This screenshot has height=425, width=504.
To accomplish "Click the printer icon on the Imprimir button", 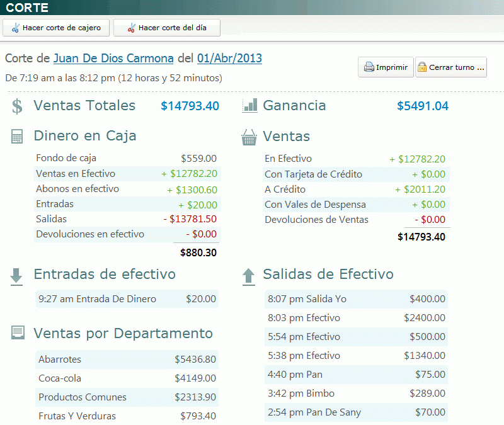I will coord(369,67).
